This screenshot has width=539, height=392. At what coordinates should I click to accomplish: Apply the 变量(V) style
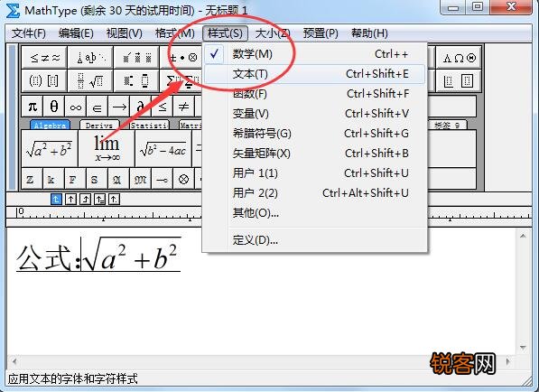[314, 114]
